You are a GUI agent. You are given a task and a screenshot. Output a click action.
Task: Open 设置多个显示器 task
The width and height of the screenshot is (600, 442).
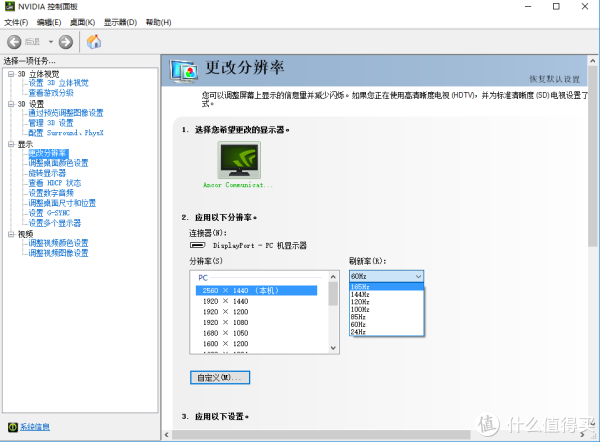[55, 223]
